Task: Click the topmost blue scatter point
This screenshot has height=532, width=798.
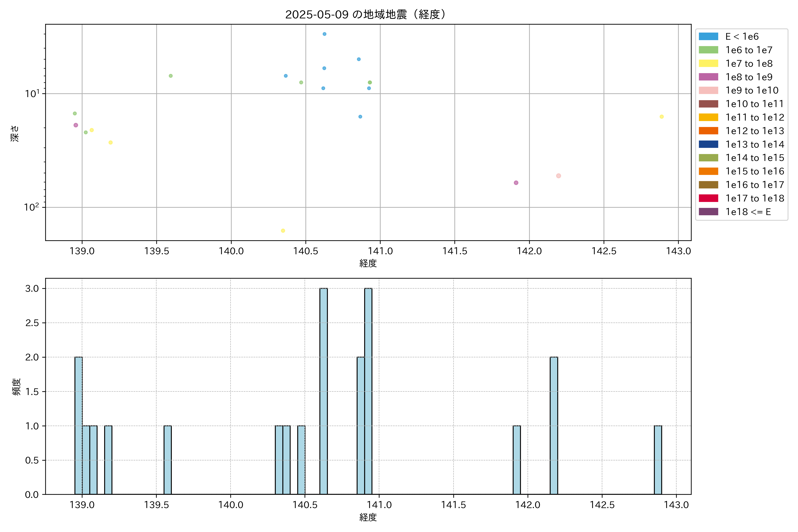Action: point(324,34)
